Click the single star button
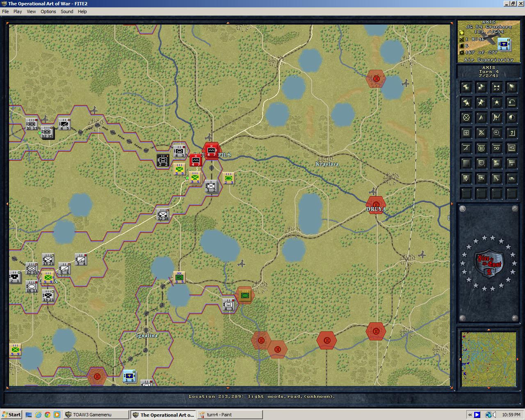Screen dimensions: 525x420 pyautogui.click(x=496, y=102)
